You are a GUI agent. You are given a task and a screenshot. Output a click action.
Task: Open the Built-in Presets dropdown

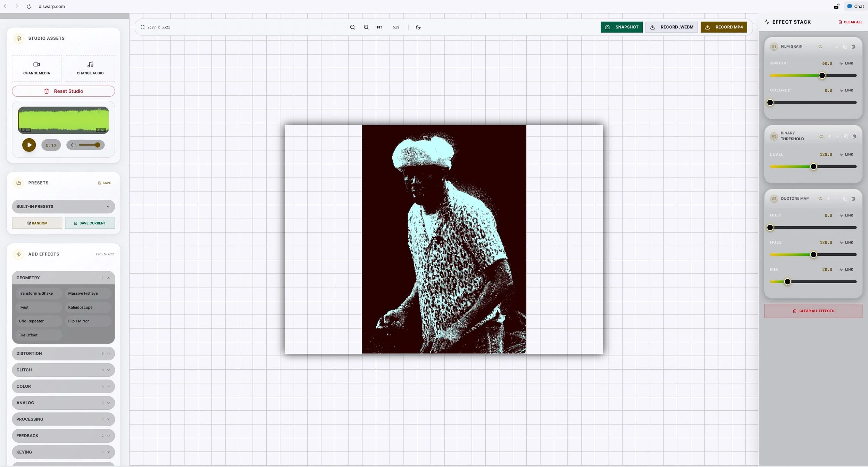point(63,206)
